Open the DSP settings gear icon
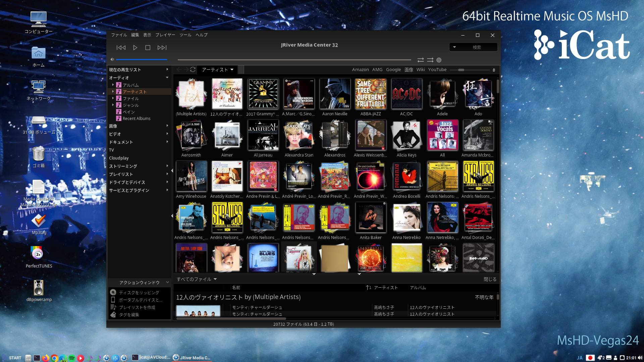 (x=439, y=60)
